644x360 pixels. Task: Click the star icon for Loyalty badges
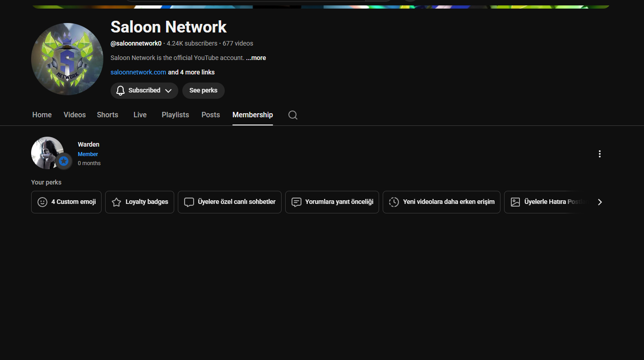coord(116,202)
